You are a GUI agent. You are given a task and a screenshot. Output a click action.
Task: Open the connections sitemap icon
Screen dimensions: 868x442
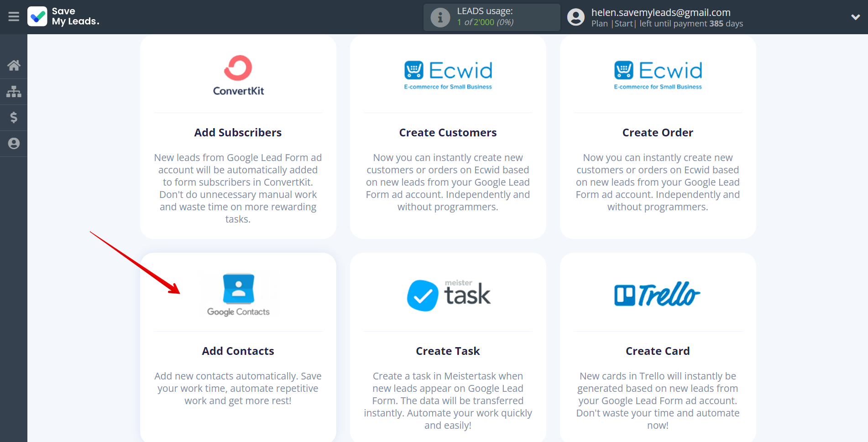point(14,92)
